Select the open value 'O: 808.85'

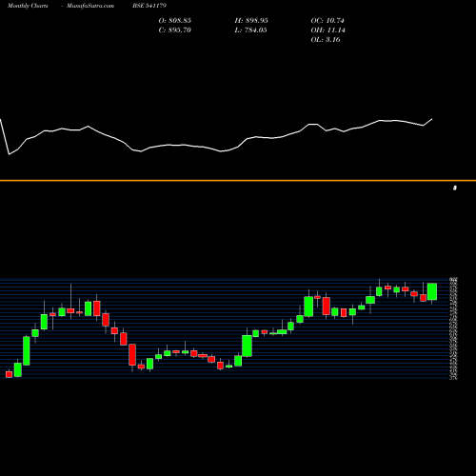click(175, 21)
